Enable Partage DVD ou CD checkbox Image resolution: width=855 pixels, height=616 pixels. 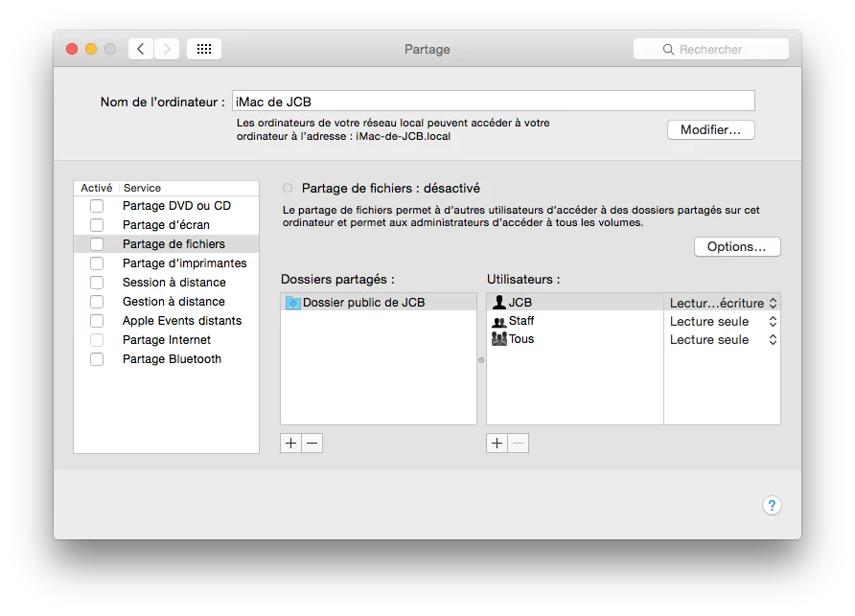(x=97, y=206)
